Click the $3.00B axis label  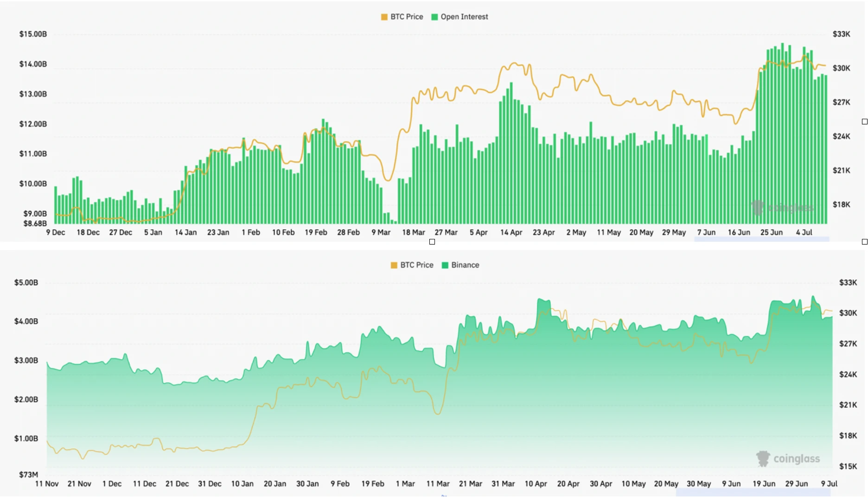point(26,360)
